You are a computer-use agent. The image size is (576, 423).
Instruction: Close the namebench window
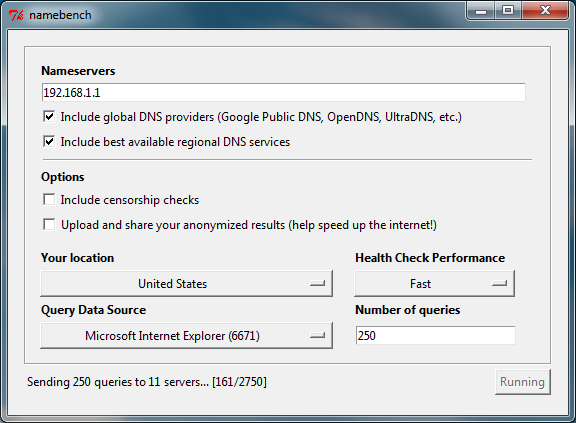545,11
